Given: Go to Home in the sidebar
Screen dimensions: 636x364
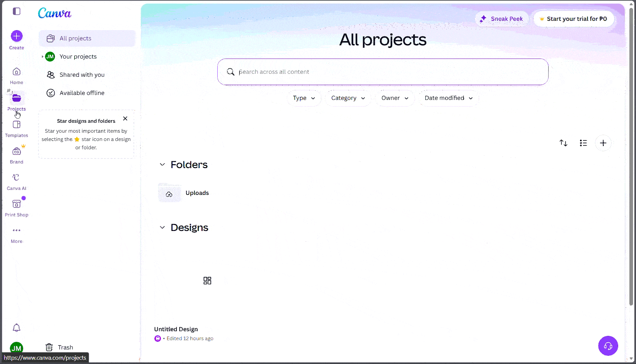Looking at the screenshot, I should click(x=17, y=76).
